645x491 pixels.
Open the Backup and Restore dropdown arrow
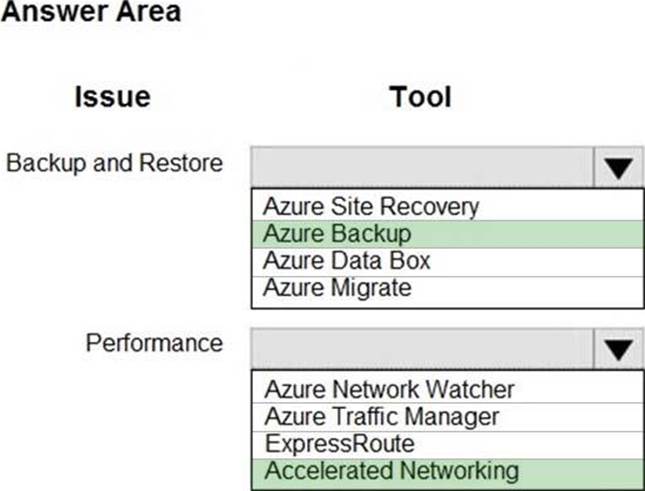point(620,167)
